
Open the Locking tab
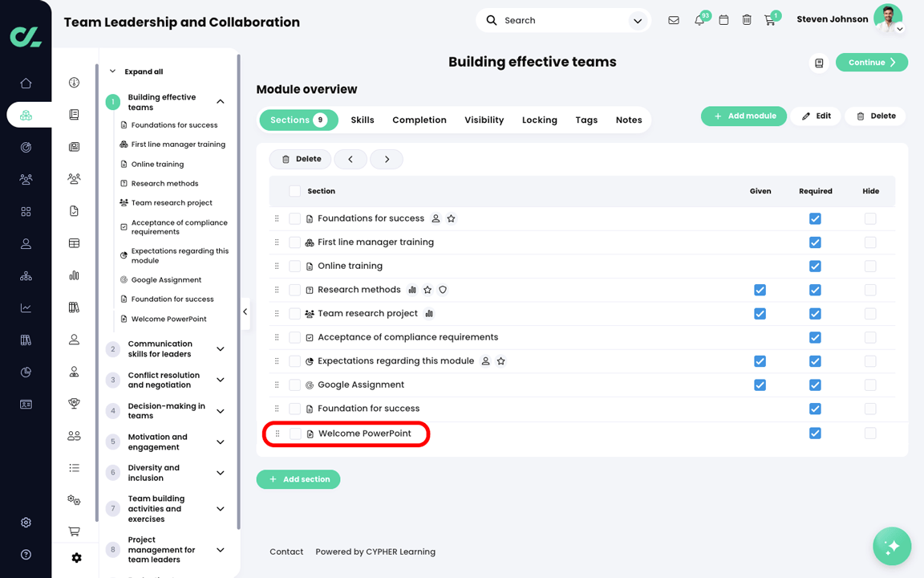[540, 120]
